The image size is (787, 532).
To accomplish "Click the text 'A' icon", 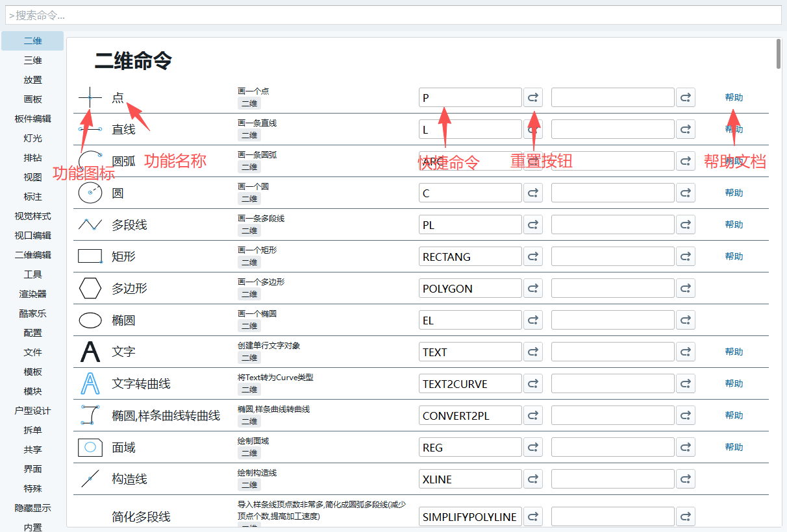I will coord(90,352).
